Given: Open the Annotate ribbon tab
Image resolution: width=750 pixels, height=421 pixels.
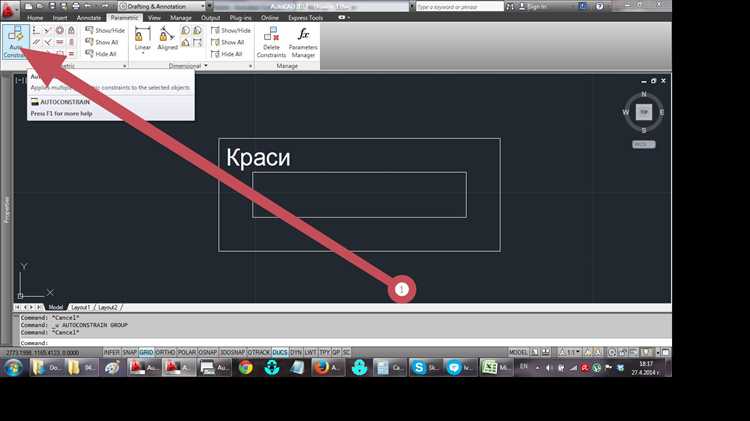Looking at the screenshot, I should [89, 18].
